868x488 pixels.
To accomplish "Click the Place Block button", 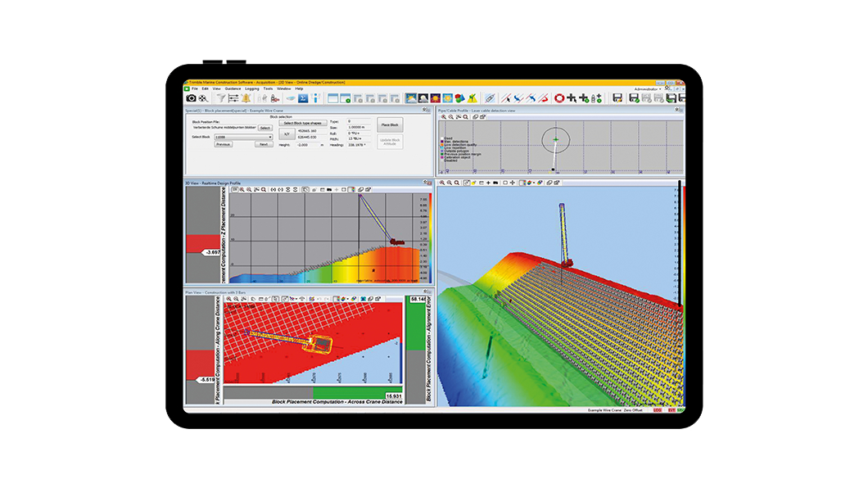I will (390, 124).
